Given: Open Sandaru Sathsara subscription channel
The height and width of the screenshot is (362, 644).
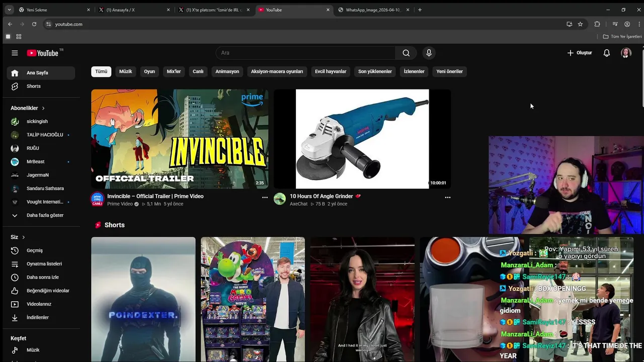Looking at the screenshot, I should pyautogui.click(x=41, y=189).
